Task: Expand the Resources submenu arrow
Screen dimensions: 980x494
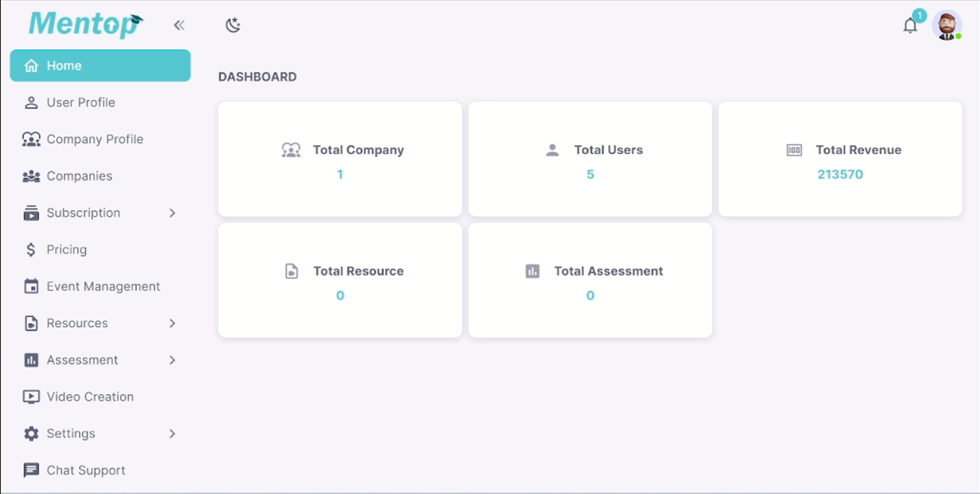Action: [x=173, y=324]
